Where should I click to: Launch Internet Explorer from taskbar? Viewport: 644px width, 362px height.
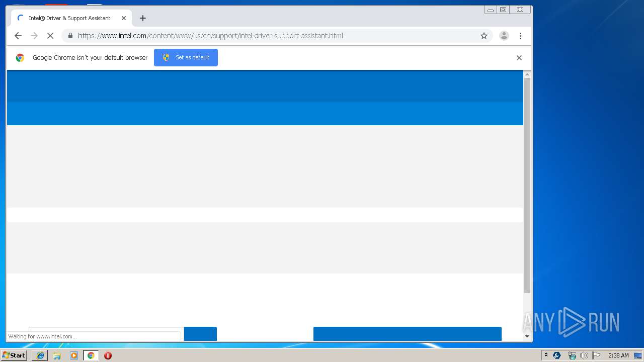click(40, 355)
